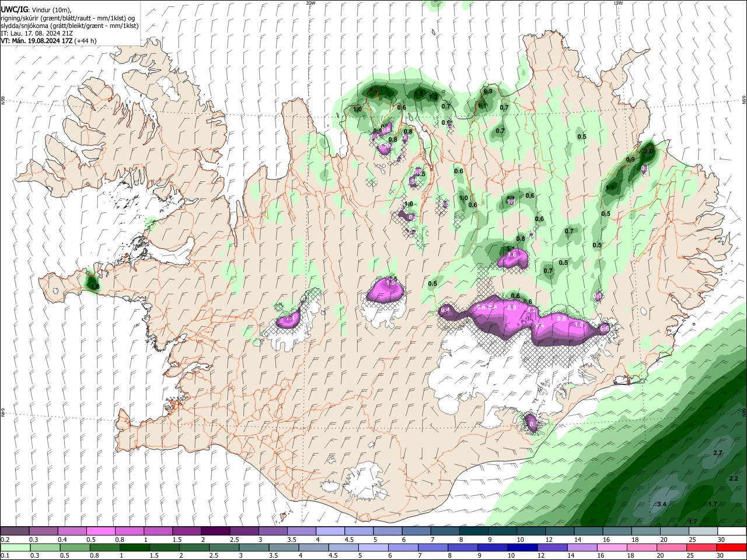
Task: Click the deep blue 10 rain legend swatch
Action: click(522, 547)
